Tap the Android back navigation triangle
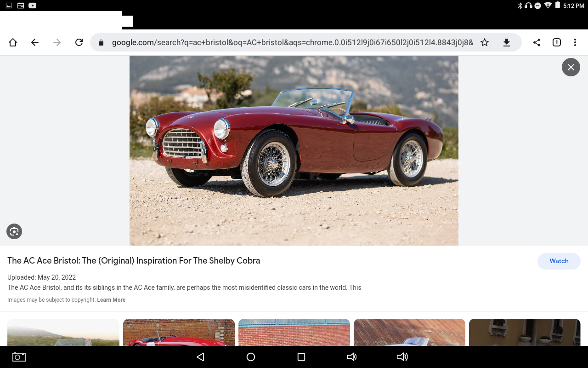 [200, 357]
